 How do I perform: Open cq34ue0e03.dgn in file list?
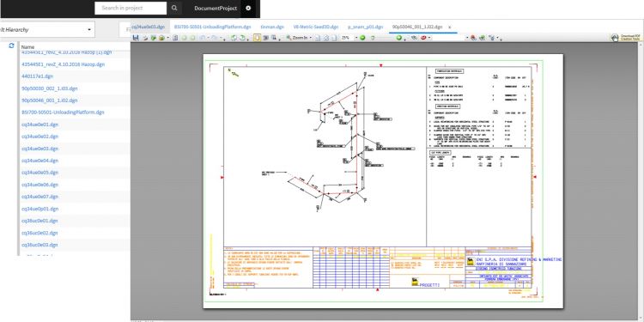[39, 149]
